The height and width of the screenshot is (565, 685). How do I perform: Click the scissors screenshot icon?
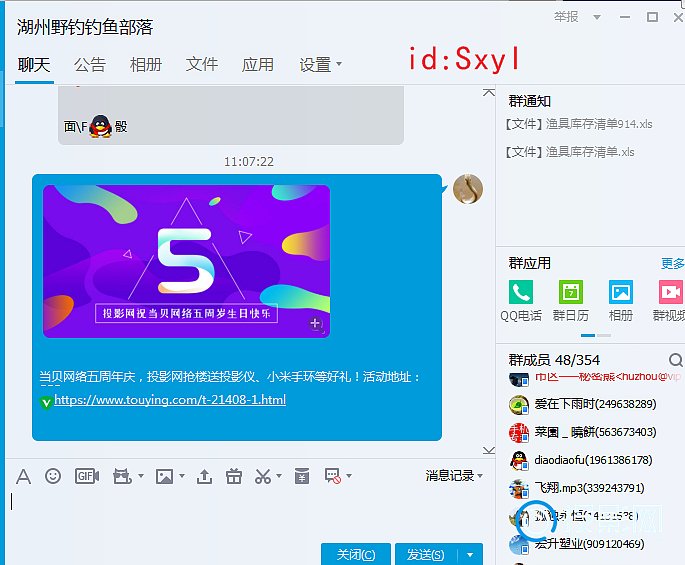263,476
